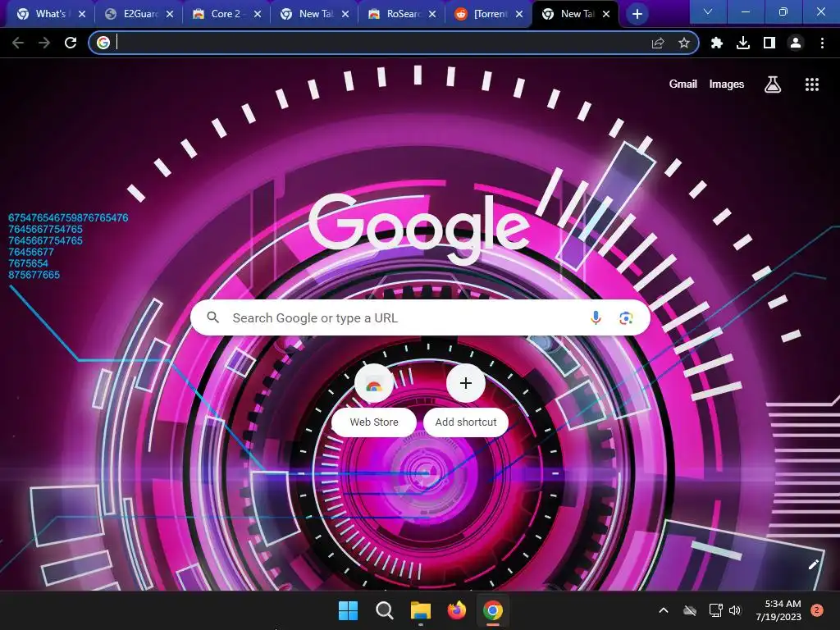840x630 pixels.
Task: Click the Google search box
Action: pos(420,317)
